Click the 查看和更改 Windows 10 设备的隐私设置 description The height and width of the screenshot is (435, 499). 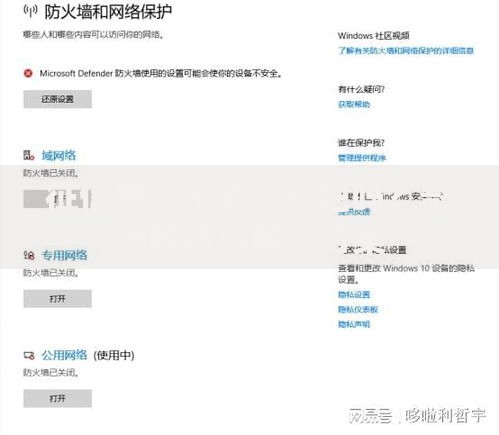coord(406,274)
